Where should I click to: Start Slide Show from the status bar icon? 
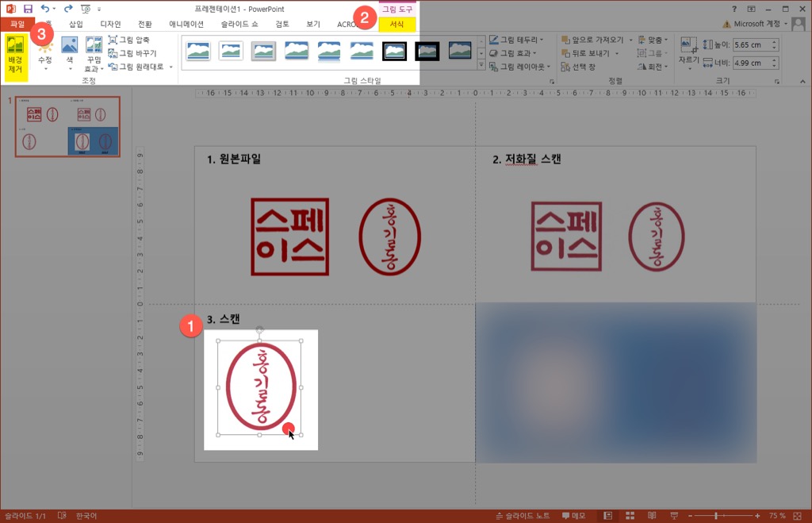(x=675, y=514)
